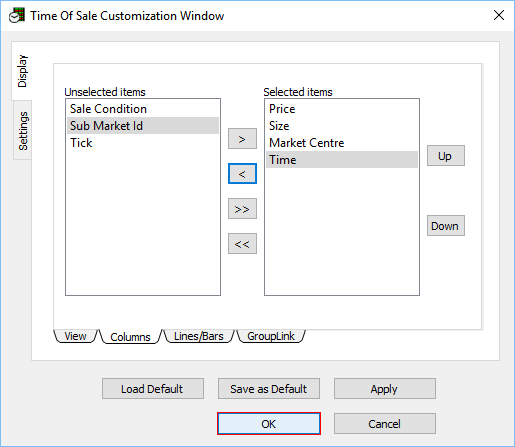Close the customization window
This screenshot has height=447, width=515.
(x=499, y=15)
